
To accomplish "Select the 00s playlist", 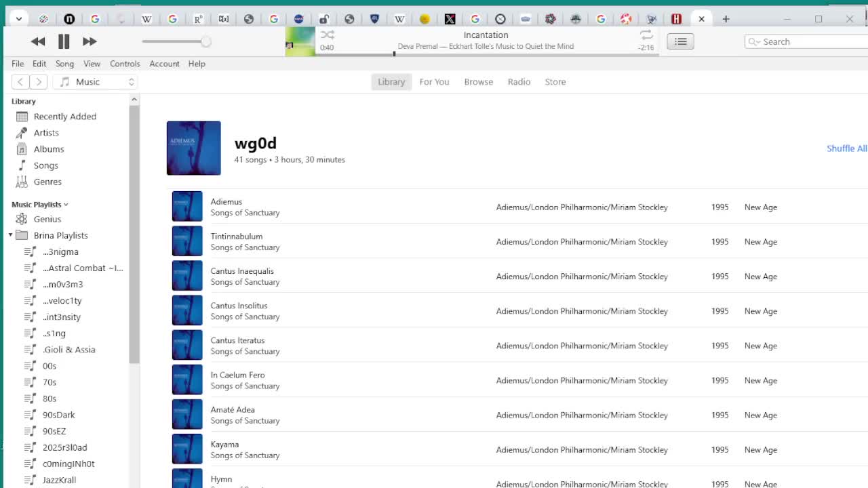I will (50, 365).
